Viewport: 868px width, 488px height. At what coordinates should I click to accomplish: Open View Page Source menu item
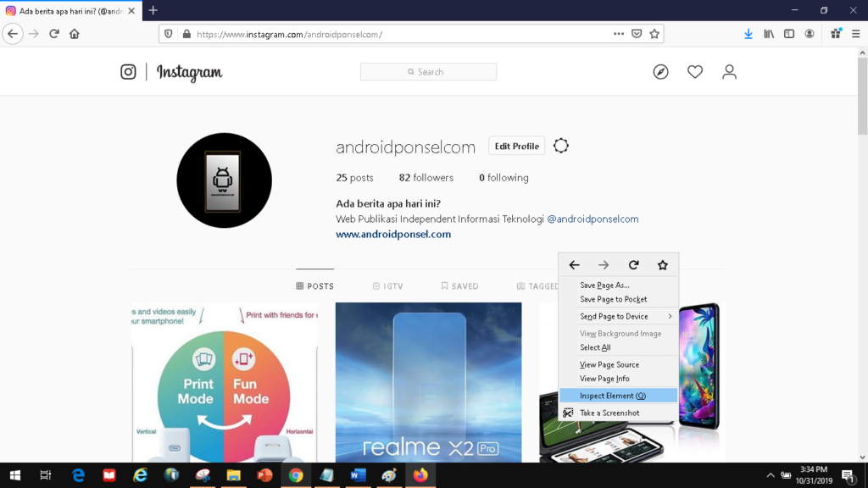[x=618, y=364]
